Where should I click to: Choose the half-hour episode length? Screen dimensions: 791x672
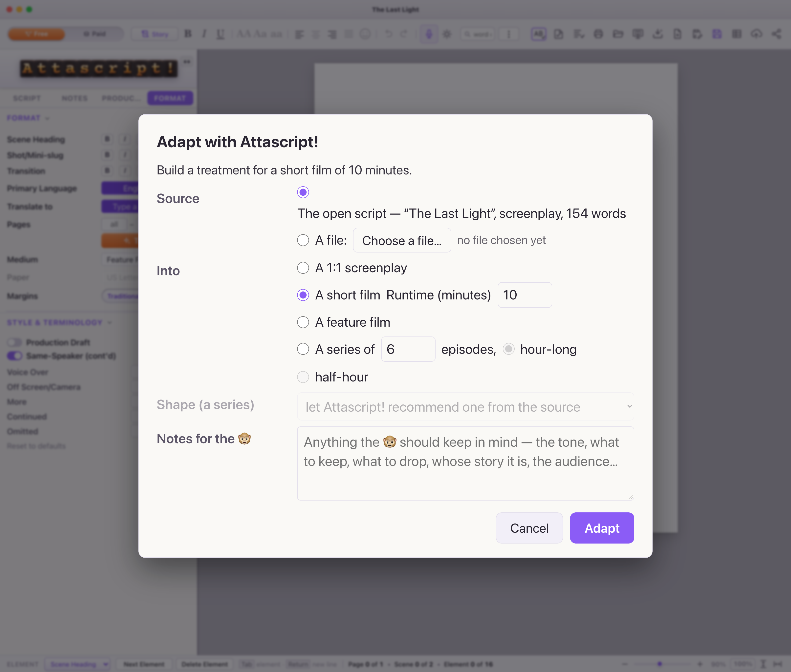coord(303,377)
